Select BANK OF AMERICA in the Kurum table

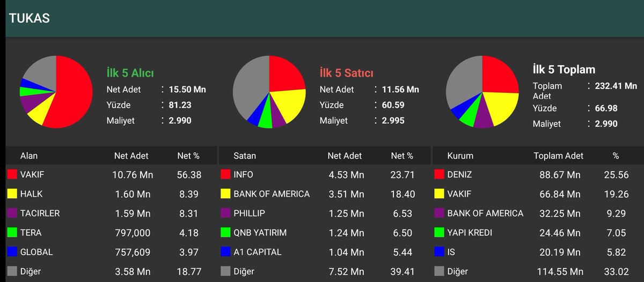pyautogui.click(x=485, y=213)
